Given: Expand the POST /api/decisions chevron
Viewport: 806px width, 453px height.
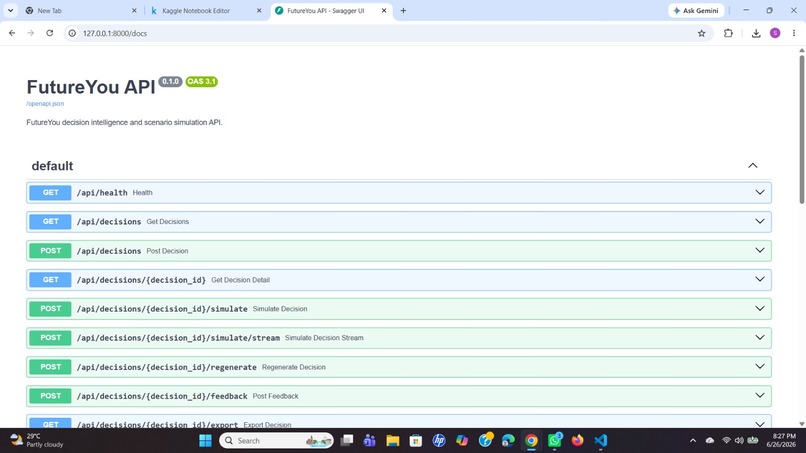Looking at the screenshot, I should coord(760,250).
